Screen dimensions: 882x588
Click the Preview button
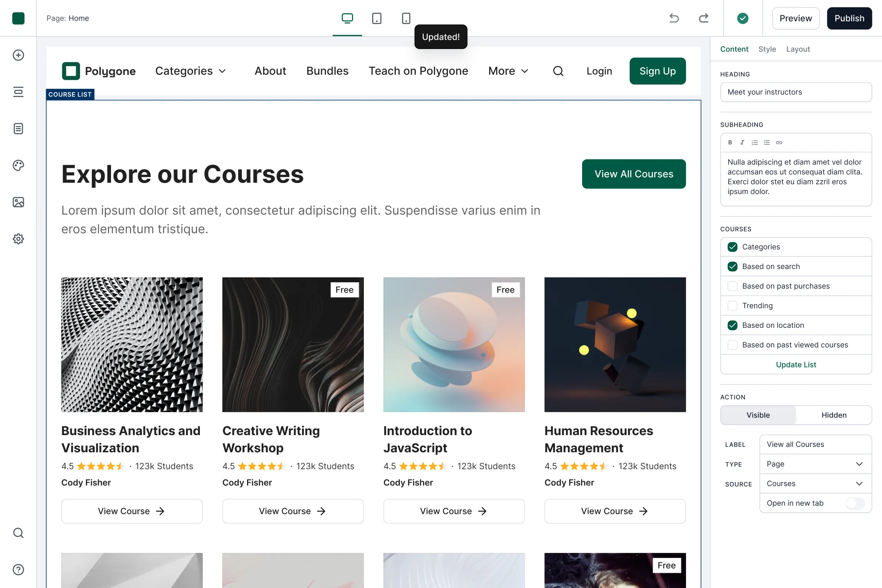pyautogui.click(x=795, y=18)
